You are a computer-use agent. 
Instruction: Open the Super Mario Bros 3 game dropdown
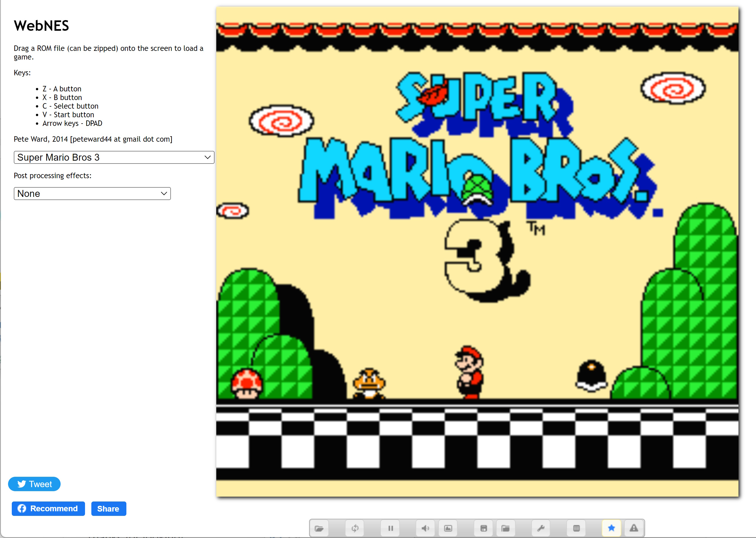pyautogui.click(x=114, y=157)
